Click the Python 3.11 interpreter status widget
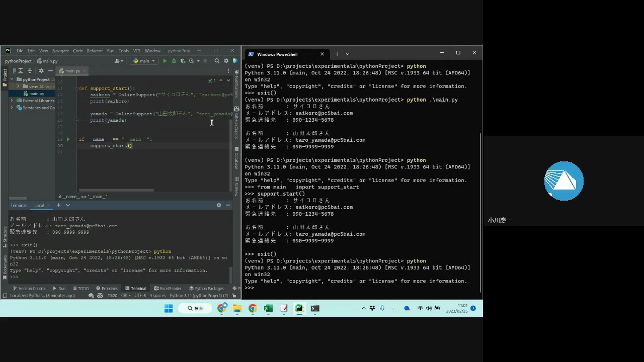 pos(198,296)
